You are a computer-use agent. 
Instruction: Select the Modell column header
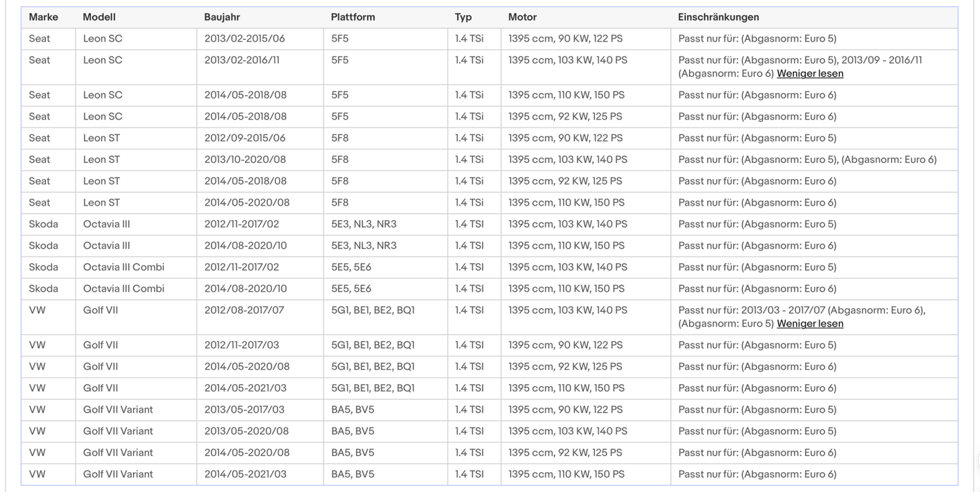[99, 17]
